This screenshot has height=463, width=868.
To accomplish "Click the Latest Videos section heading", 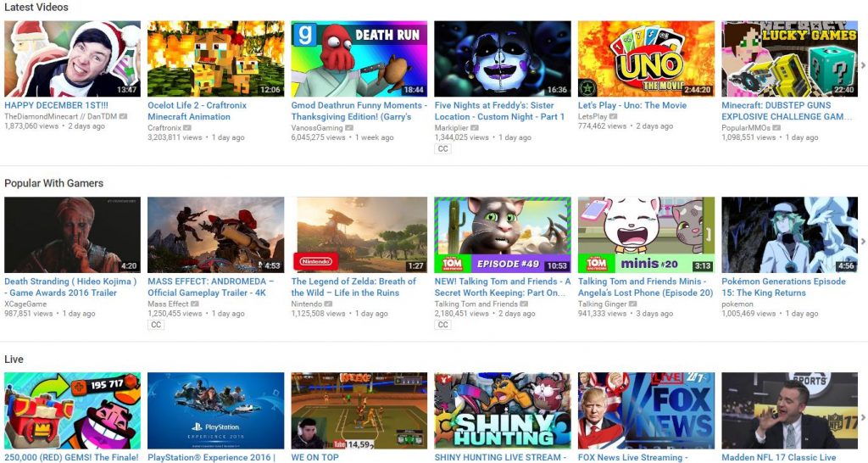I will click(x=36, y=7).
